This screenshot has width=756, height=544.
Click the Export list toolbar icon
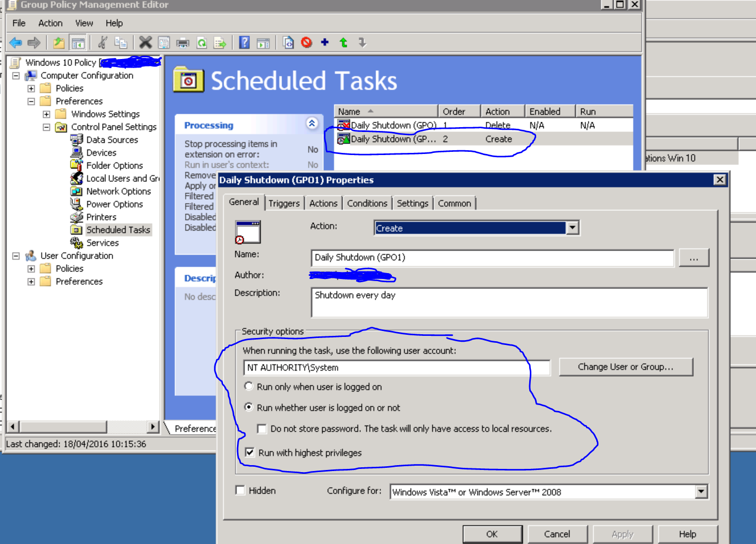pyautogui.click(x=220, y=42)
